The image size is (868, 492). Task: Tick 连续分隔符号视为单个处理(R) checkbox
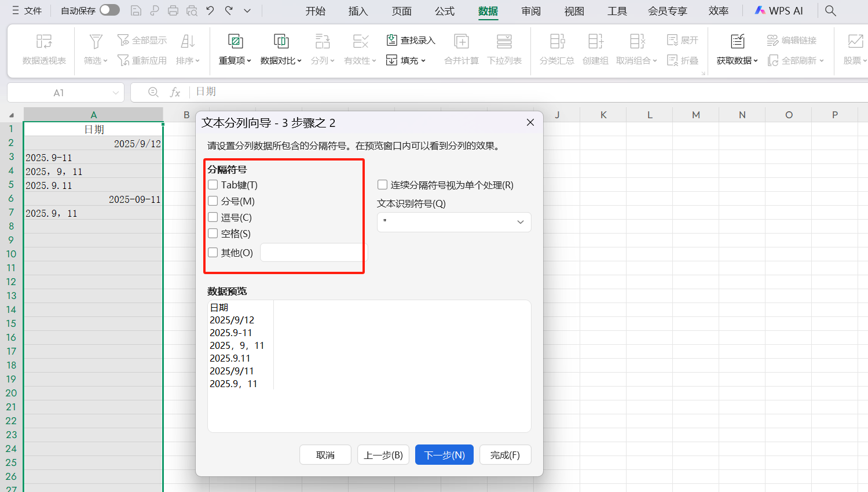(x=382, y=185)
